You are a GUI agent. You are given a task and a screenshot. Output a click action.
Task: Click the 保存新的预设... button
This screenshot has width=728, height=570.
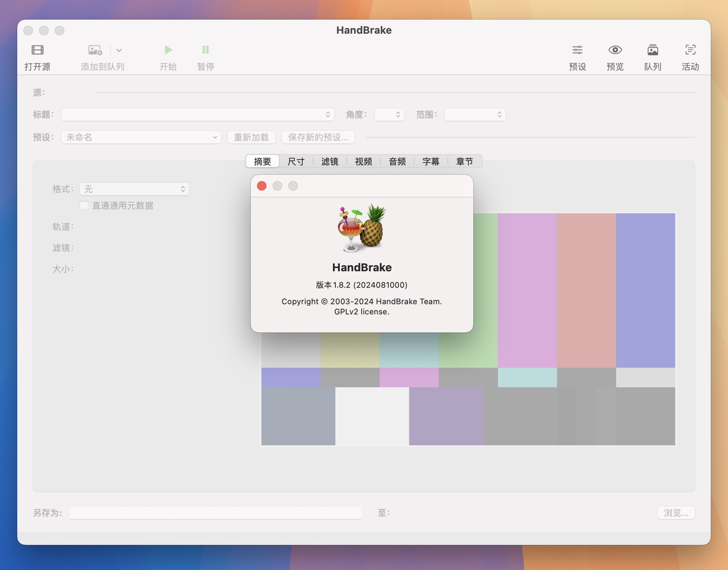click(x=318, y=137)
